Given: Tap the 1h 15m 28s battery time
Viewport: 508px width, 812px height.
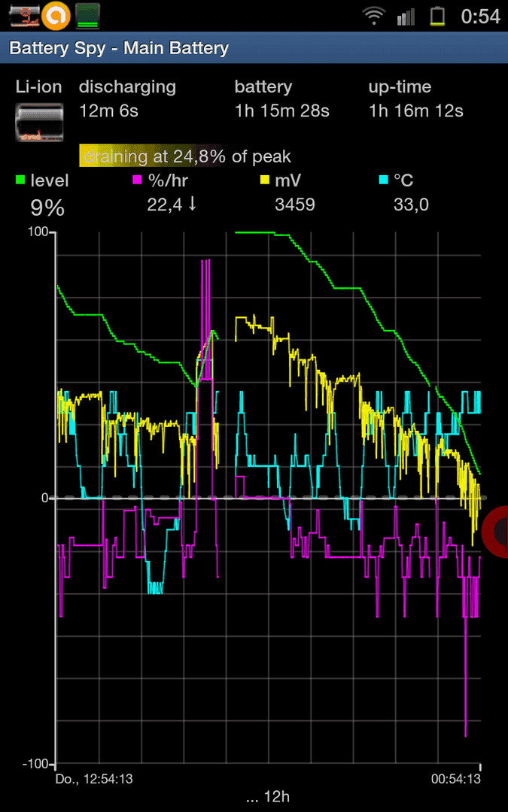Looking at the screenshot, I should click(281, 111).
